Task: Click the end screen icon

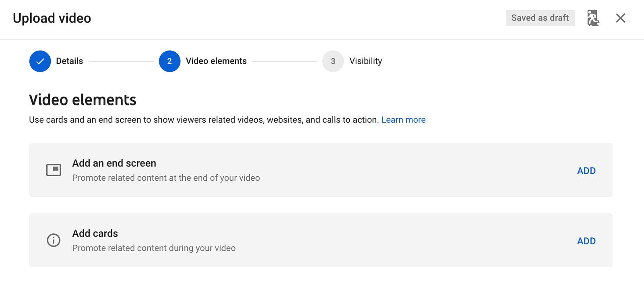Action: 54,170
